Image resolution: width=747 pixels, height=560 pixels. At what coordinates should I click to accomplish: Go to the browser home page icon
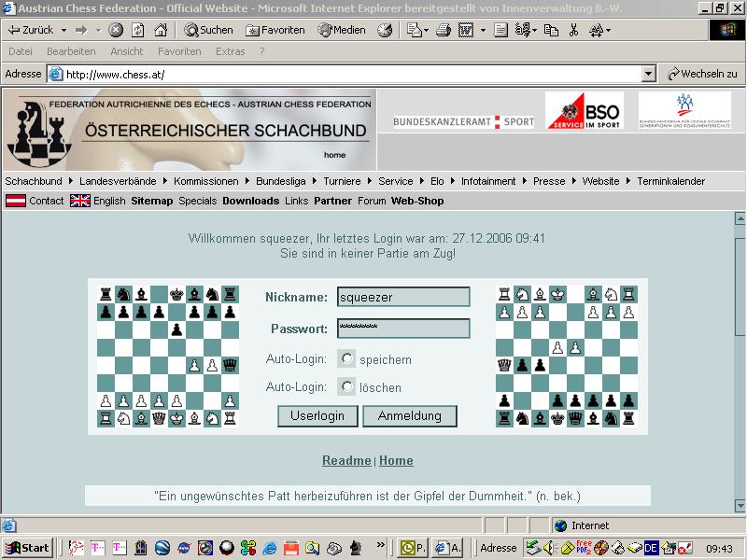point(161,31)
